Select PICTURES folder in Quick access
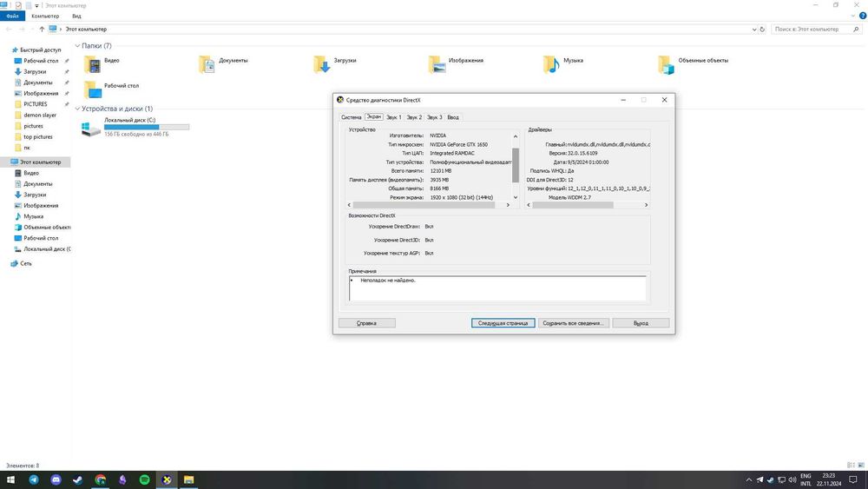Image resolution: width=868 pixels, height=489 pixels. coord(36,104)
